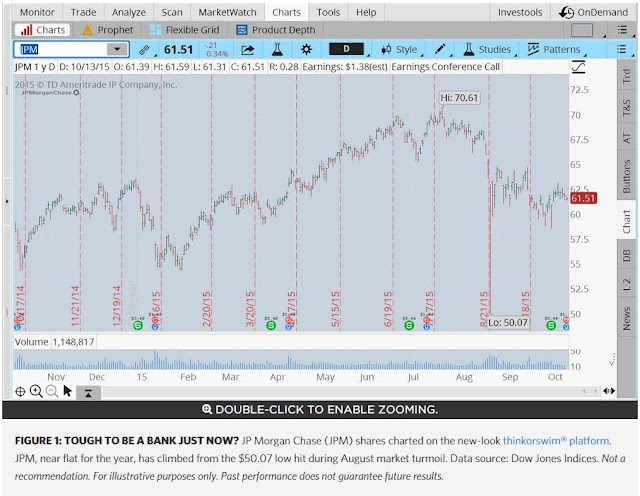The width and height of the screenshot is (640, 496).
Task: Open the L2 side tab
Action: tap(626, 284)
